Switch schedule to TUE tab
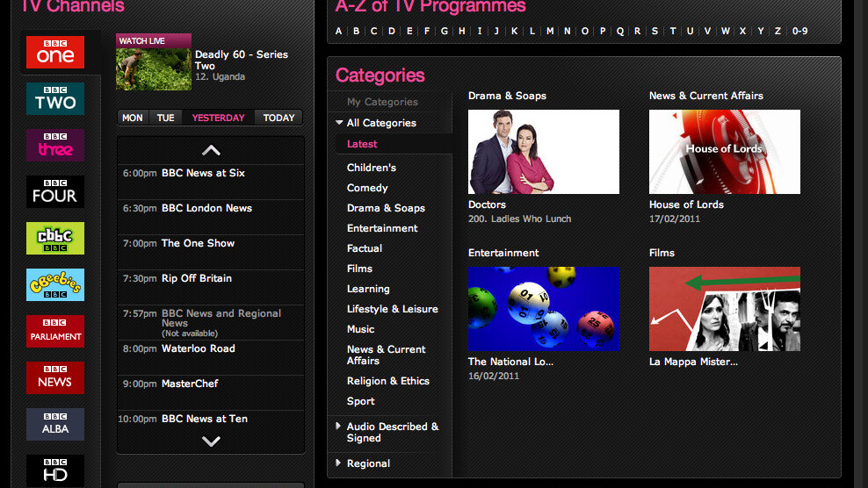The height and width of the screenshot is (488, 868). click(x=165, y=118)
